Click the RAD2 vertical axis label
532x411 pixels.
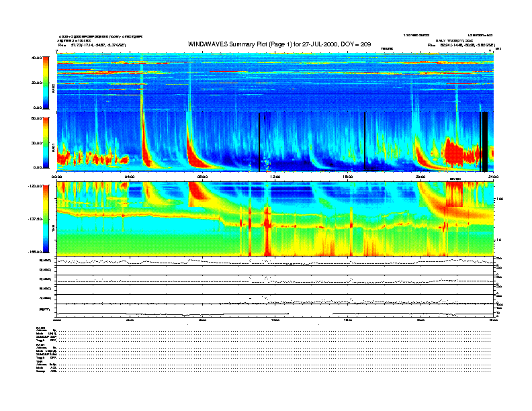(x=53, y=89)
